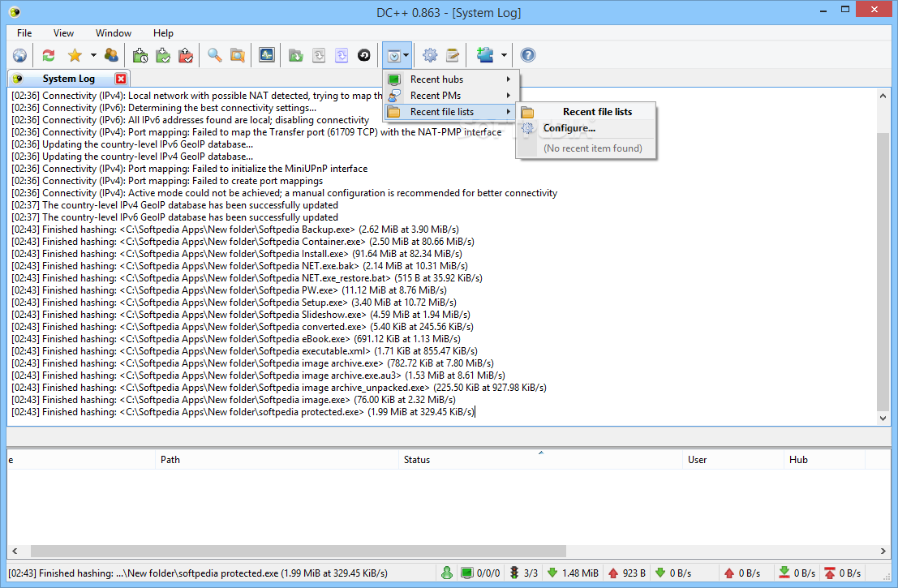Open Finished Uploads red check icon

(x=186, y=55)
